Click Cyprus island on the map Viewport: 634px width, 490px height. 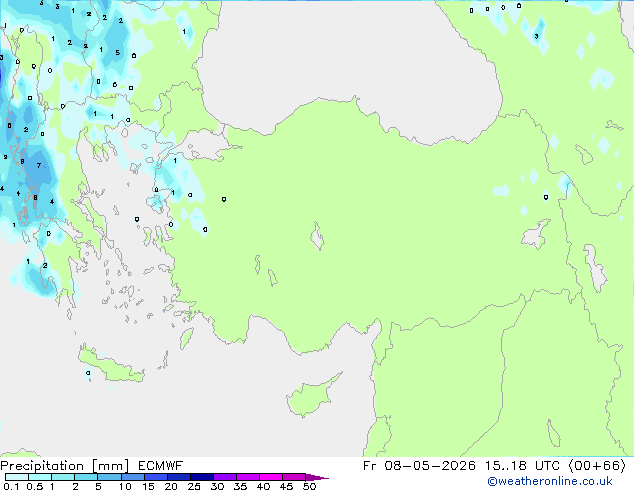pos(312,396)
